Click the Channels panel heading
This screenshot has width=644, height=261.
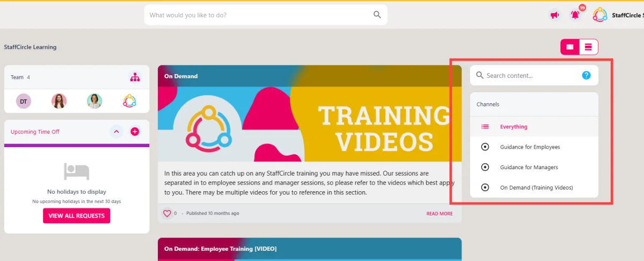click(x=488, y=104)
